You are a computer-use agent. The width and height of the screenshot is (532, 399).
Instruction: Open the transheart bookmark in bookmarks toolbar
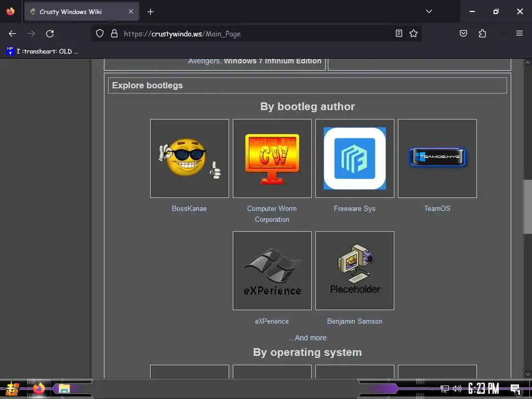(43, 51)
